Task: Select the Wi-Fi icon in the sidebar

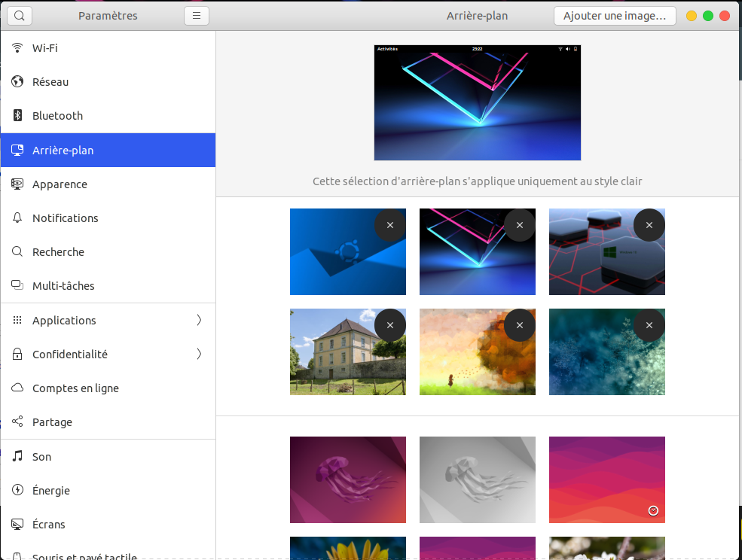Action: coord(17,47)
